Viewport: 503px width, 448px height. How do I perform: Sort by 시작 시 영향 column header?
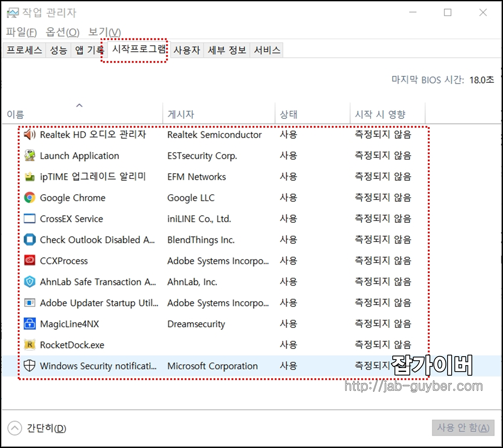(x=388, y=113)
